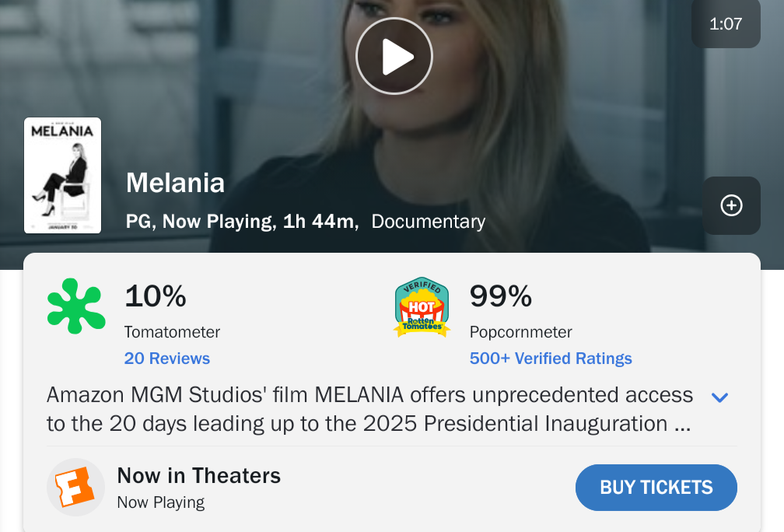This screenshot has height=532, width=784.
Task: Click the Now in Theaters heading
Action: [x=198, y=475]
